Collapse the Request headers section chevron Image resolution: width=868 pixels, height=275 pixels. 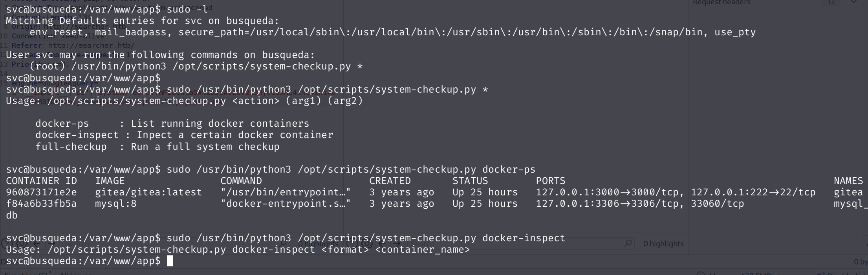tap(853, 2)
